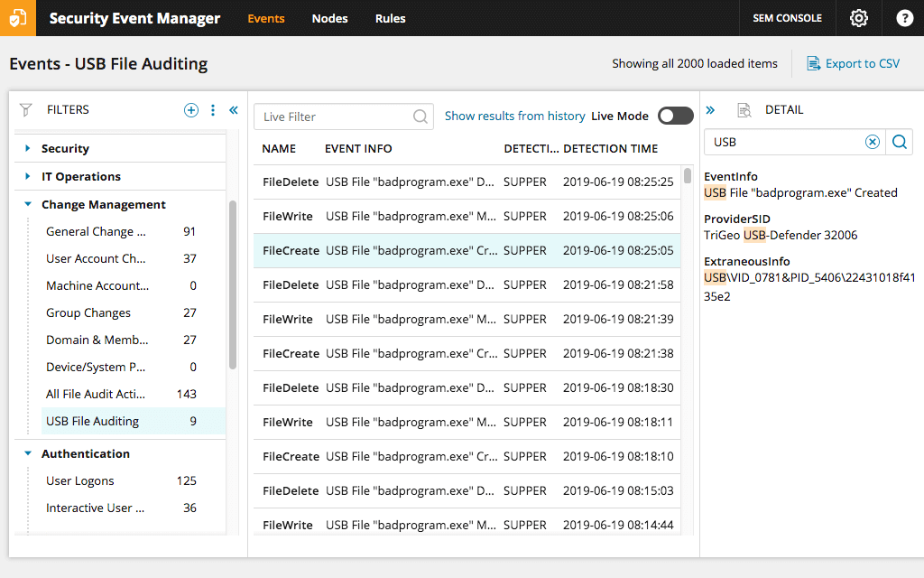Click the Live Filter input field
924x578 pixels.
click(334, 117)
